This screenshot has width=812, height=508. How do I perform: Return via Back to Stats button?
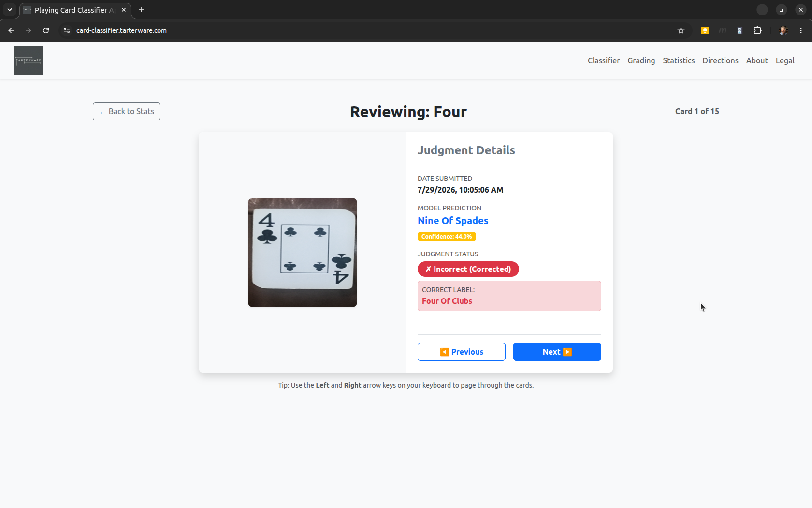click(127, 111)
